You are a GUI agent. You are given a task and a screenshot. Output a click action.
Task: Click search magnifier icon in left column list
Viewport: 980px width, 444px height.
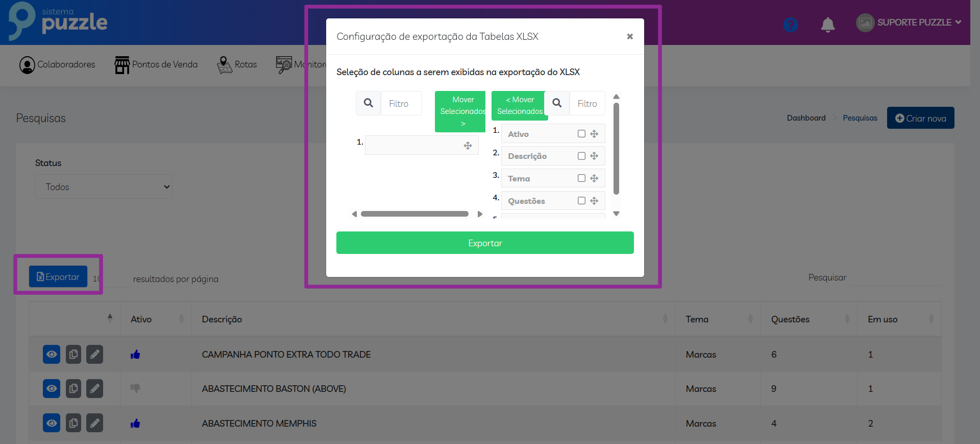click(x=368, y=103)
